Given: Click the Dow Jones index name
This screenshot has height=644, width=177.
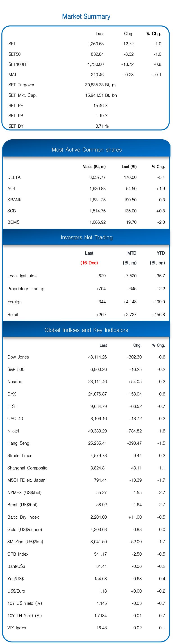Looking at the screenshot, I should click(18, 357).
